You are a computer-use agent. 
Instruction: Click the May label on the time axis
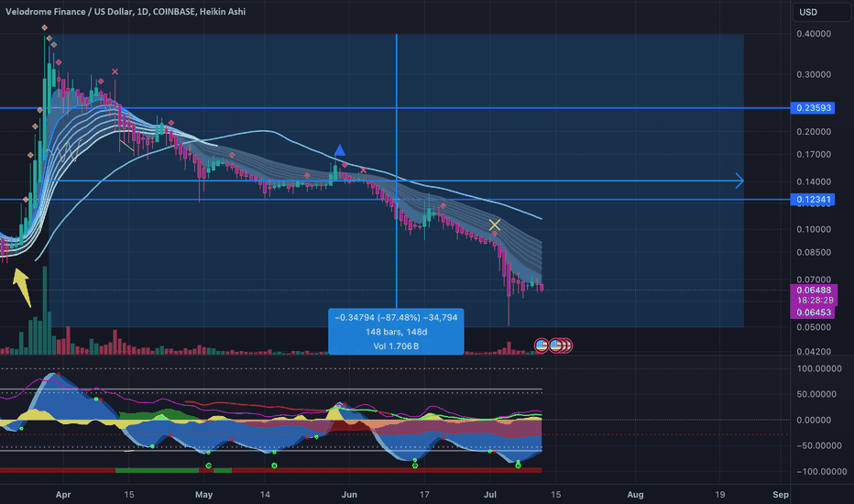pyautogui.click(x=203, y=495)
